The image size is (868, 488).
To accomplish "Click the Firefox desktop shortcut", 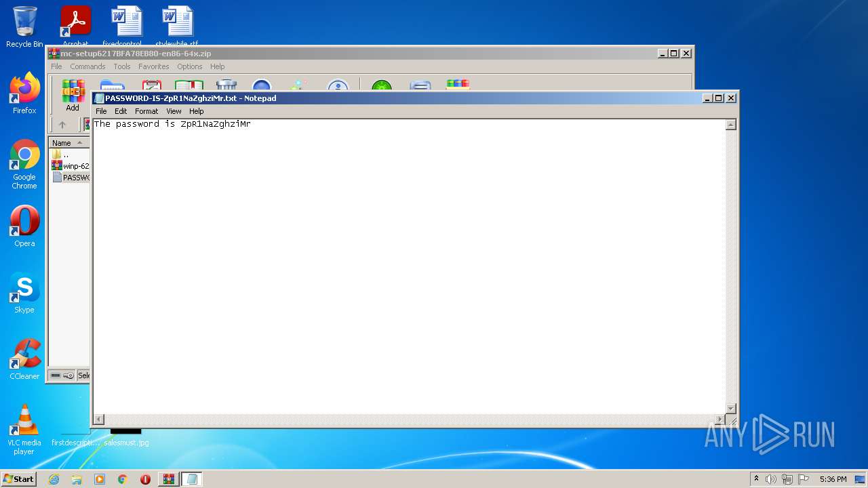I will (24, 94).
